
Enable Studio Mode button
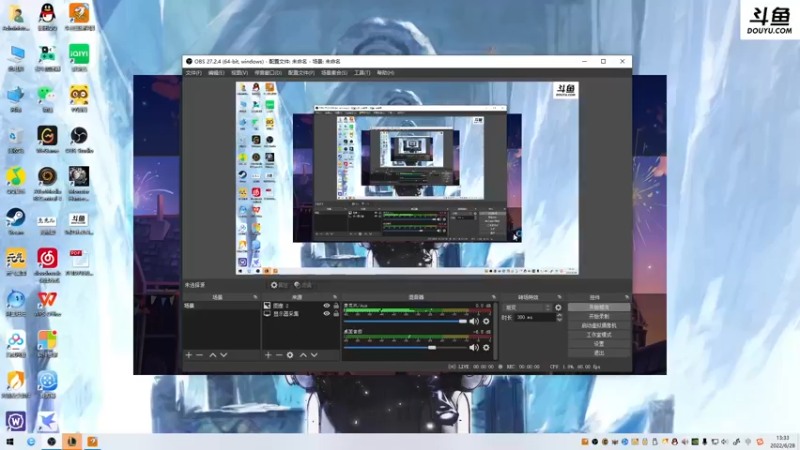click(x=598, y=335)
